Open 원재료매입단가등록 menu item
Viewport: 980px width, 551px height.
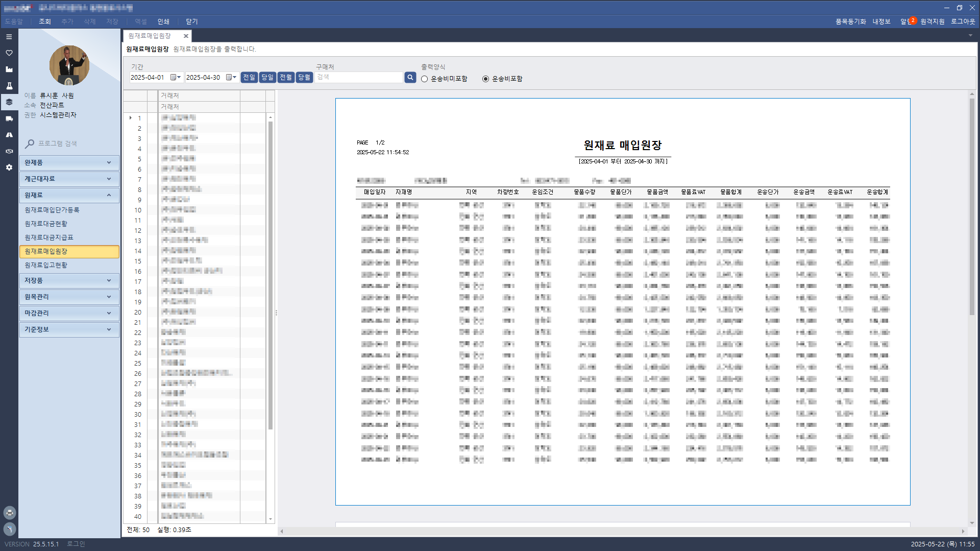[x=52, y=210]
